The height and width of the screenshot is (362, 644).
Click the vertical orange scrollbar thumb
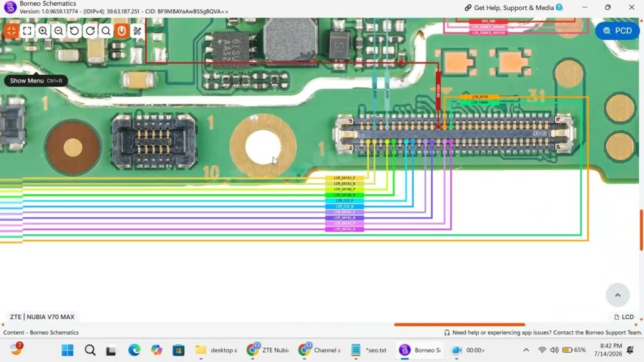[x=641, y=230]
